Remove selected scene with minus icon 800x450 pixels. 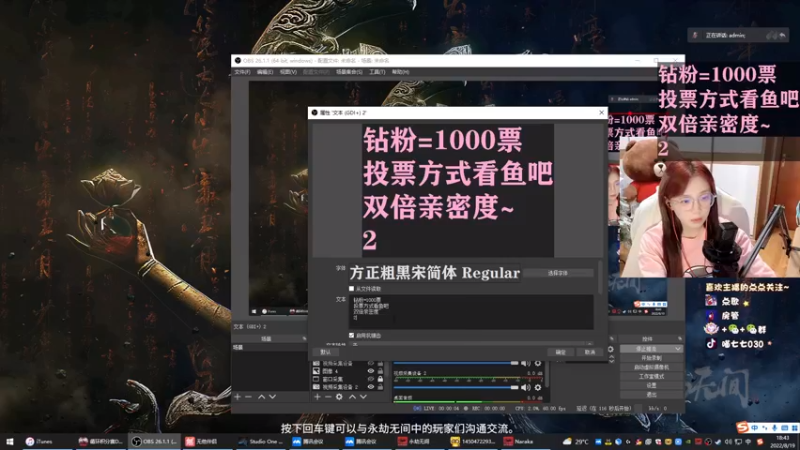click(x=248, y=396)
